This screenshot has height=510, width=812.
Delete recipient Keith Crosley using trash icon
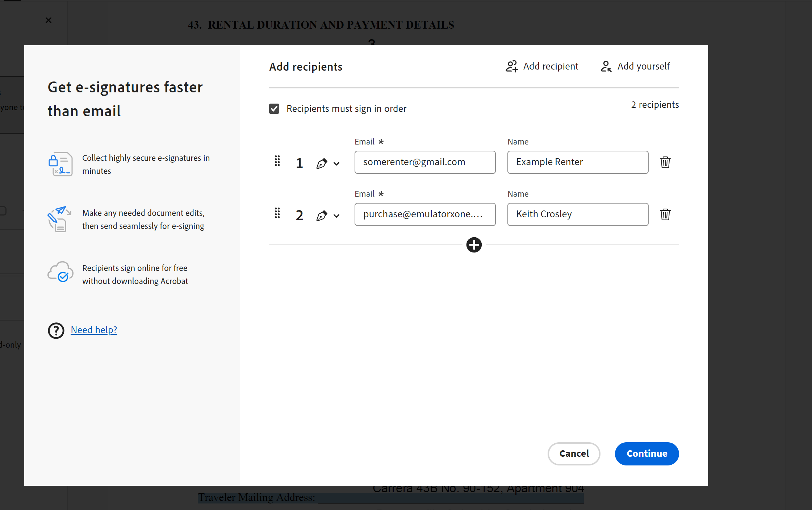click(x=665, y=214)
